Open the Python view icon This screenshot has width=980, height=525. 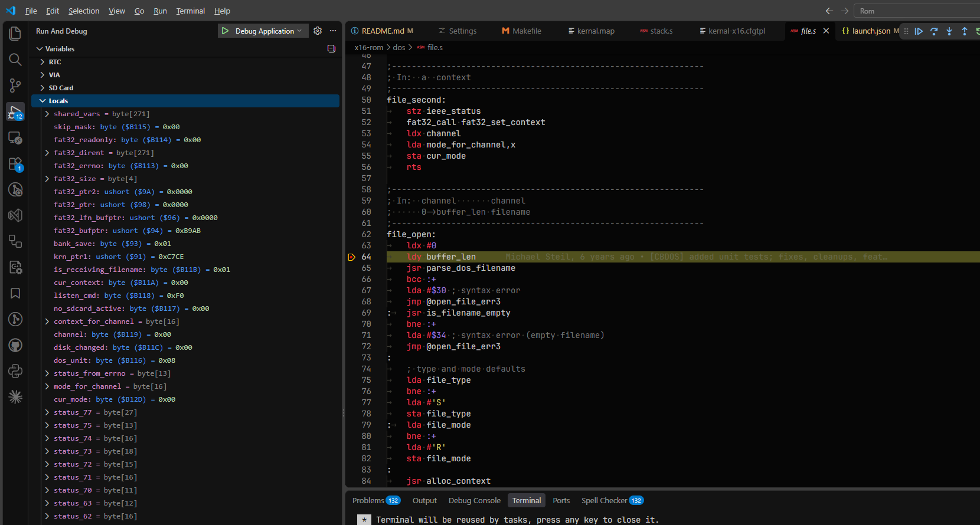coord(15,371)
